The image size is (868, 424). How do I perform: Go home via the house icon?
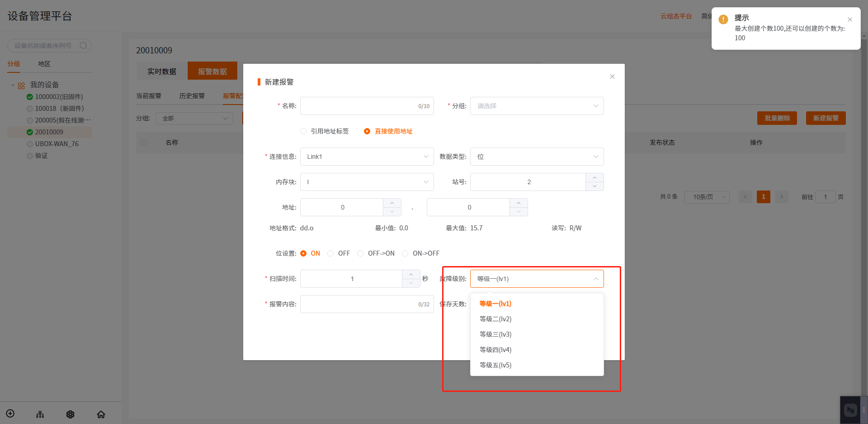click(101, 414)
